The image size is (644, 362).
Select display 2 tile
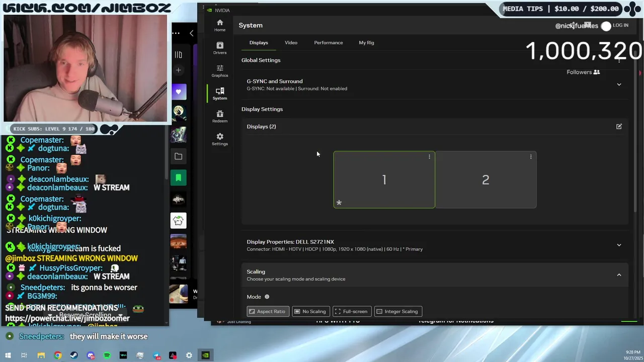486,179
